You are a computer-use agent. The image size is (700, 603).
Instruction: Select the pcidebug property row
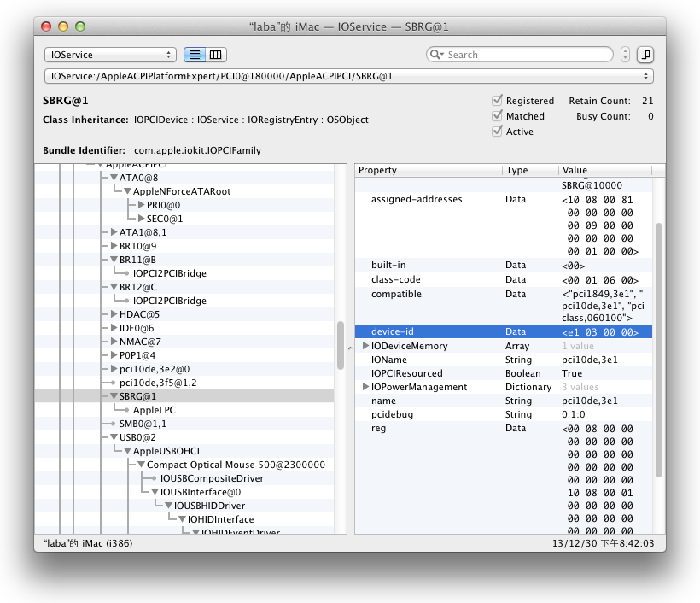[504, 414]
